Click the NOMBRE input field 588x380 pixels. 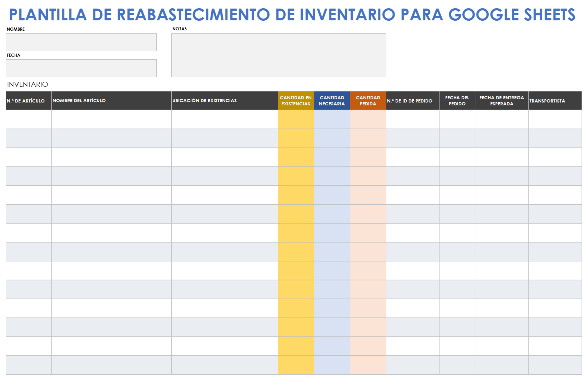click(x=81, y=42)
